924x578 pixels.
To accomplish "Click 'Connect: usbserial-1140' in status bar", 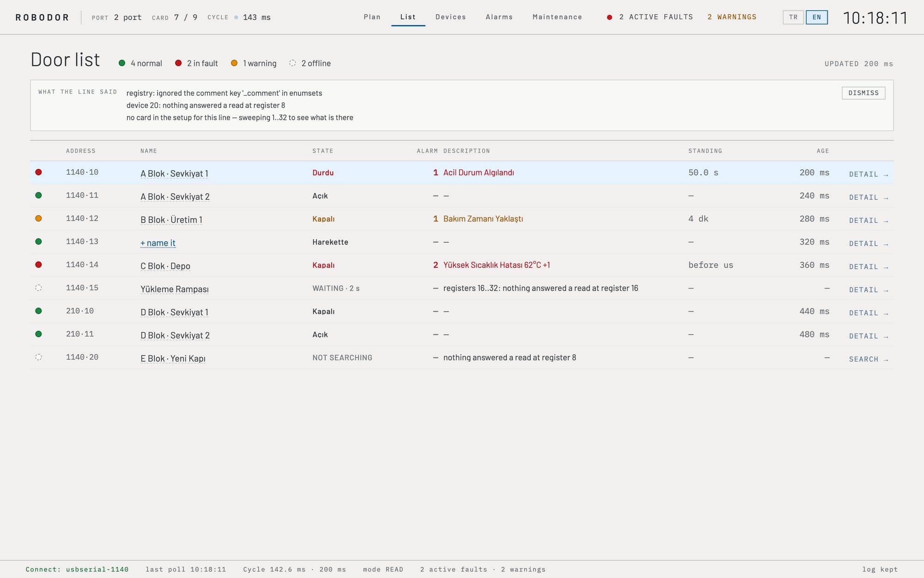I will coord(77,569).
